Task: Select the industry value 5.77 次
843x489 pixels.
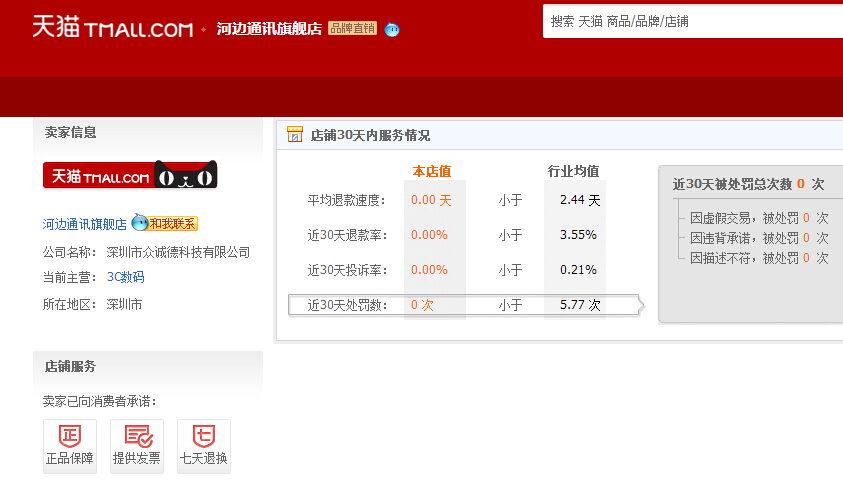Action: pyautogui.click(x=580, y=305)
